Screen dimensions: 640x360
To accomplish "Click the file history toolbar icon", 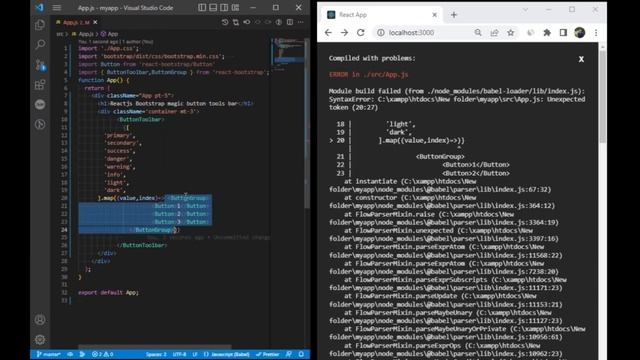I will click(x=225, y=22).
